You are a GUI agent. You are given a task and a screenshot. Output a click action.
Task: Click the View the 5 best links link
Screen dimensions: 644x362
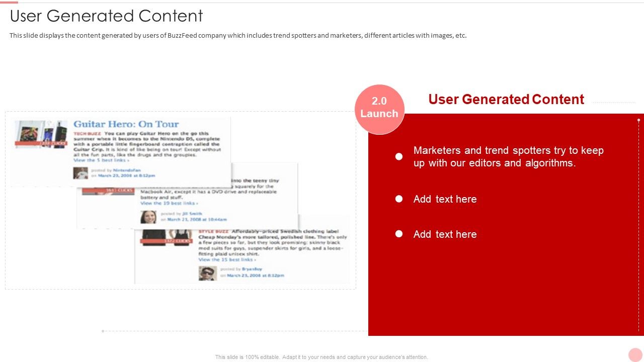[x=101, y=160]
